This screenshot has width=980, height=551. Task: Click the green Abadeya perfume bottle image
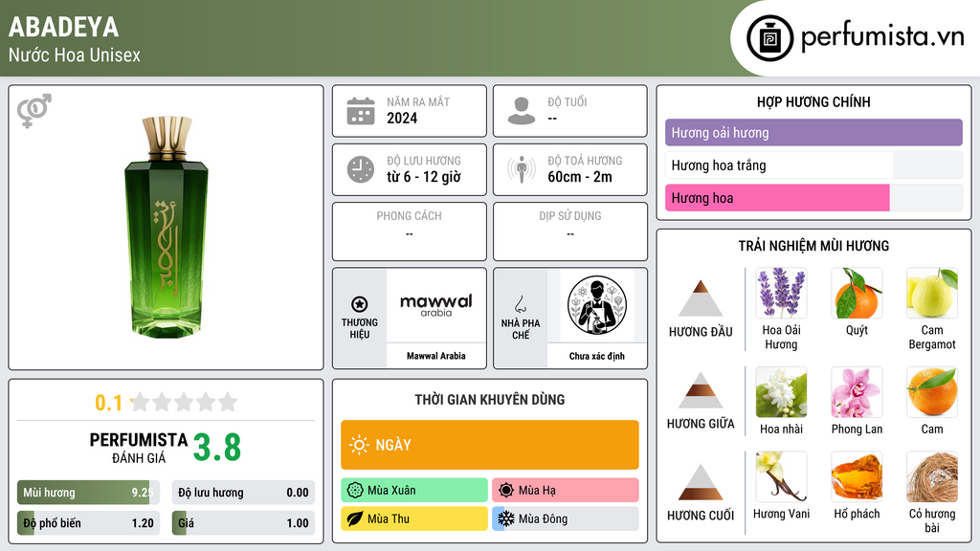[x=167, y=227]
